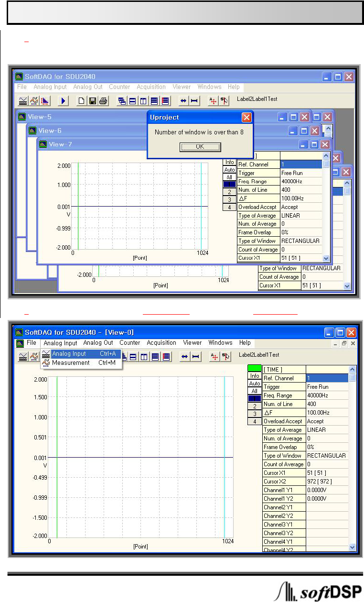The image size is (364, 603).
Task: Click the green color box above View-0 Info button
Action: (x=255, y=368)
